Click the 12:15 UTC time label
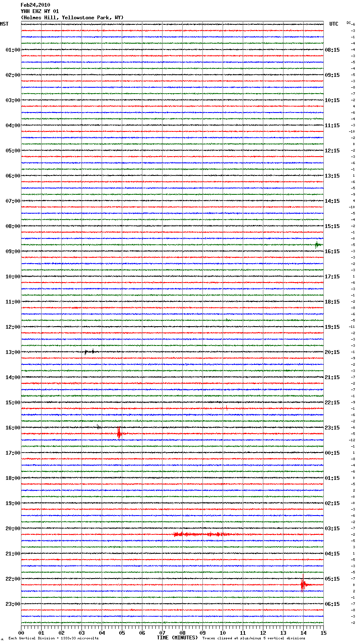Screen dimensions: 357x644 point(332,151)
